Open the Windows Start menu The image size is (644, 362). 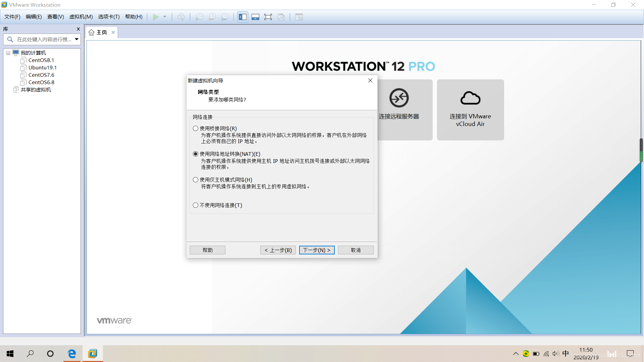click(10, 354)
